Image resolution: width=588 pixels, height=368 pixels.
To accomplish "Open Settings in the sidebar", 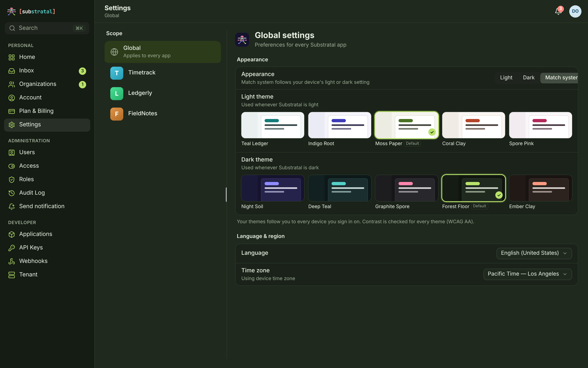I will [x=47, y=125].
